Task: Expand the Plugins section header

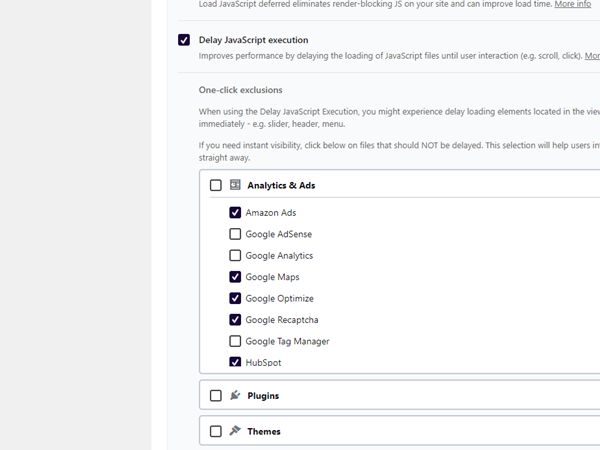Action: (399, 395)
